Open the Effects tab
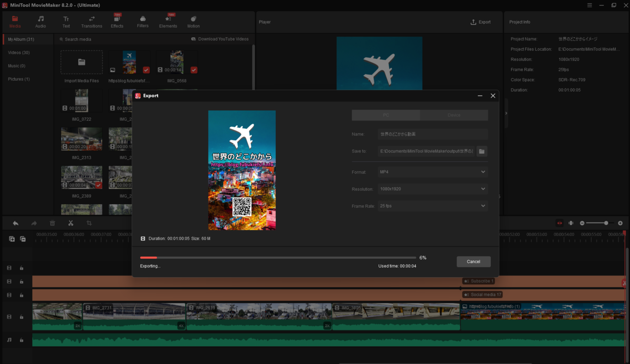This screenshot has width=630, height=364. pyautogui.click(x=117, y=22)
